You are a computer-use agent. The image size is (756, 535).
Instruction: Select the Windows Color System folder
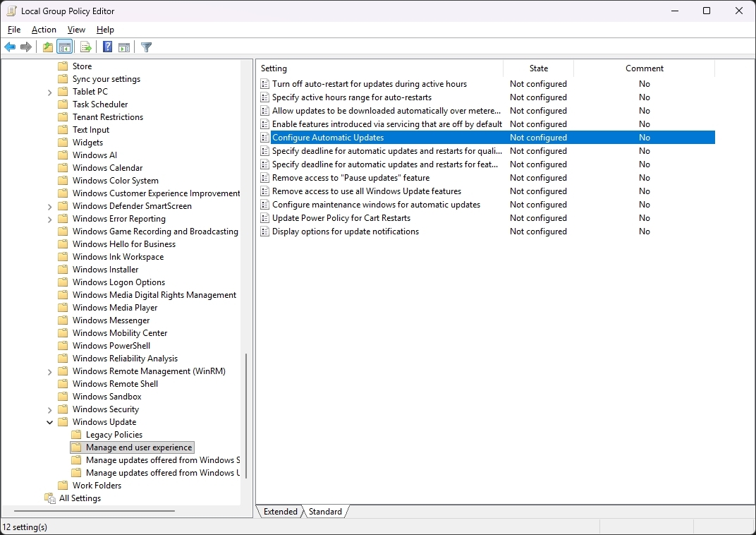coord(115,181)
